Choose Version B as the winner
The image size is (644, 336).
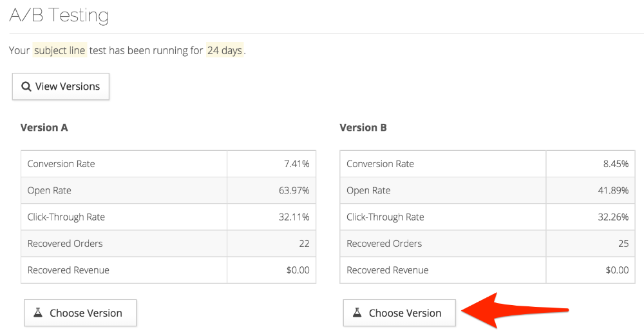pos(399,313)
